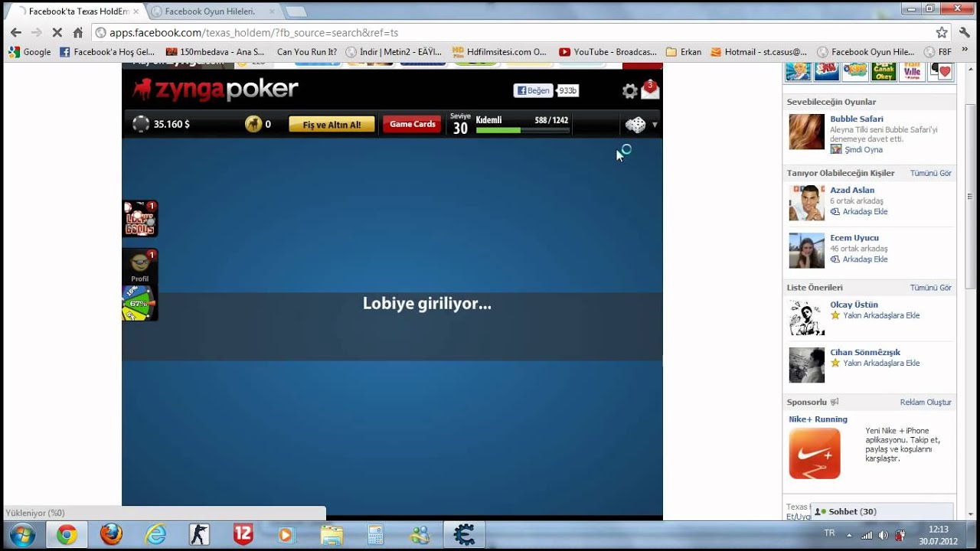
Task: Expand the dropdown arrow beside the dice
Action: click(x=655, y=125)
